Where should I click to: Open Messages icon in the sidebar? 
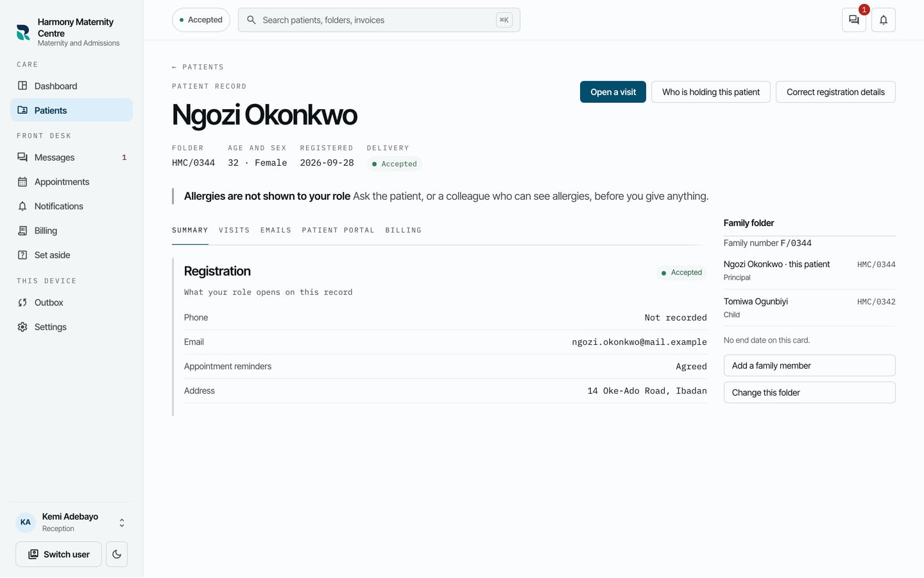22,157
